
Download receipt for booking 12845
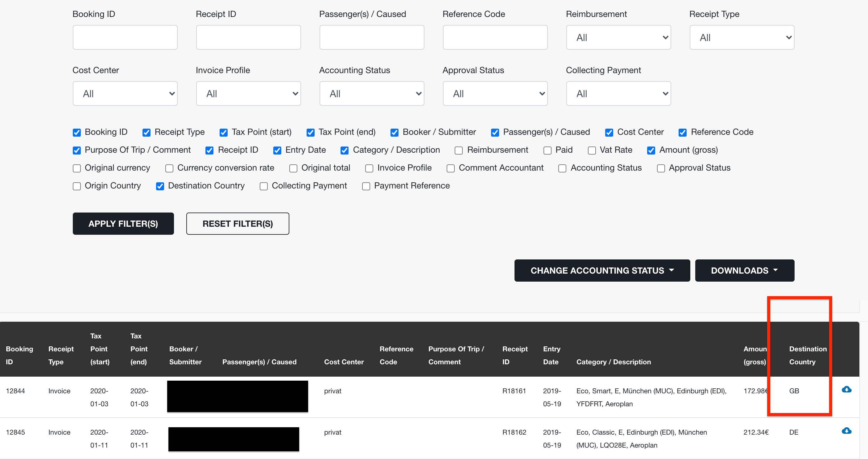846,431
